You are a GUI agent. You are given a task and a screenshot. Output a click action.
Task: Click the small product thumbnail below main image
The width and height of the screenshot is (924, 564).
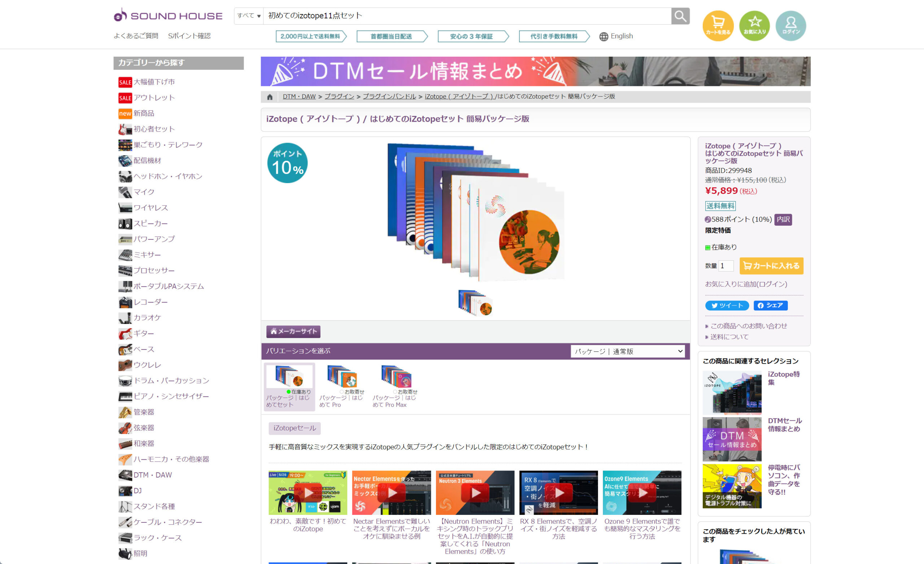[x=475, y=303]
